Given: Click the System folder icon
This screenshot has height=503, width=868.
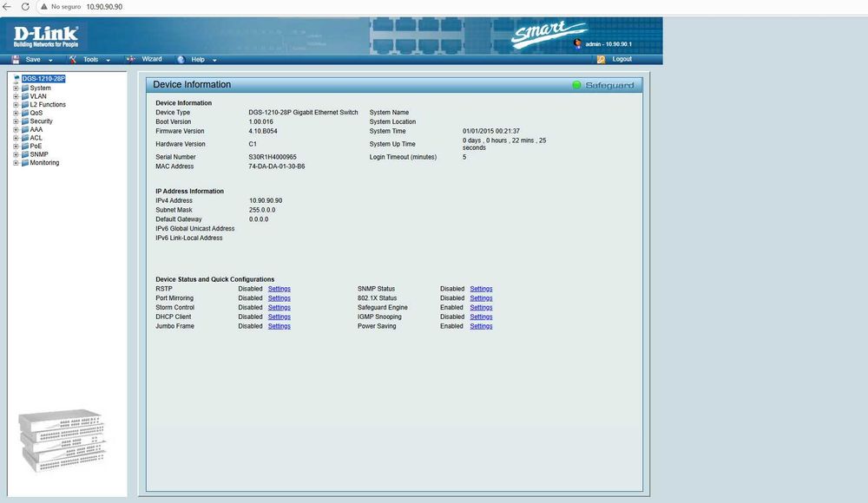Looking at the screenshot, I should [x=25, y=88].
